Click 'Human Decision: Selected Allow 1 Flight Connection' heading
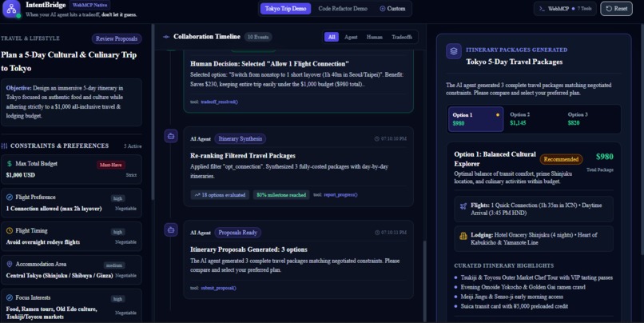644x323 pixels. [x=269, y=64]
